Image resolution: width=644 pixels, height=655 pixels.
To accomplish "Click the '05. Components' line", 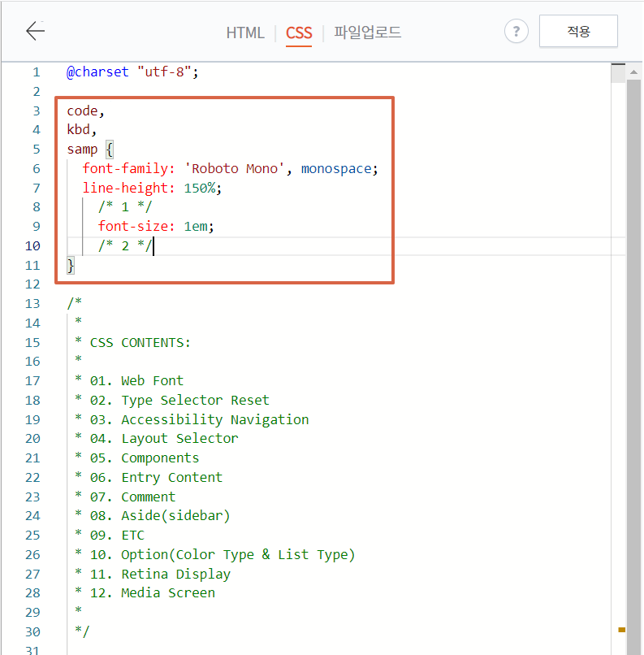I will click(x=137, y=458).
